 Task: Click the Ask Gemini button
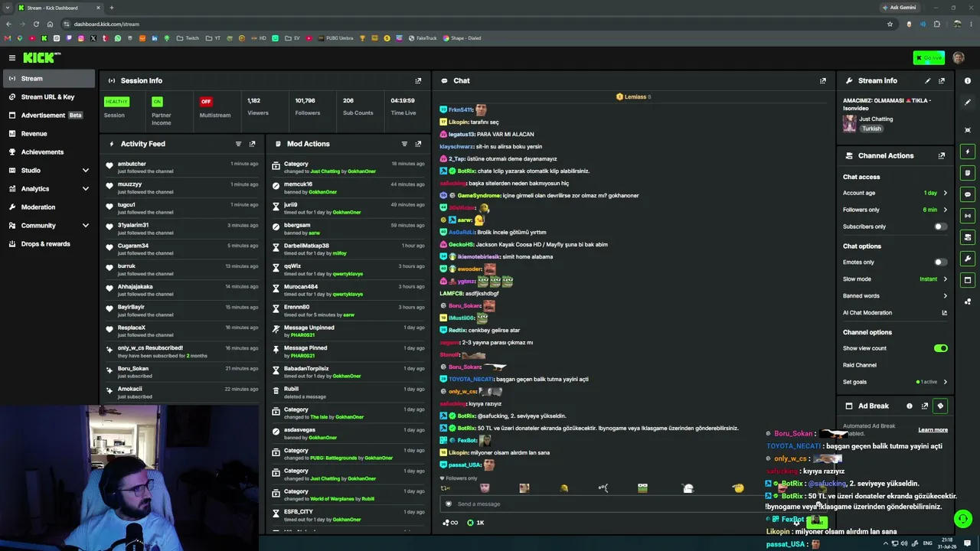point(900,8)
